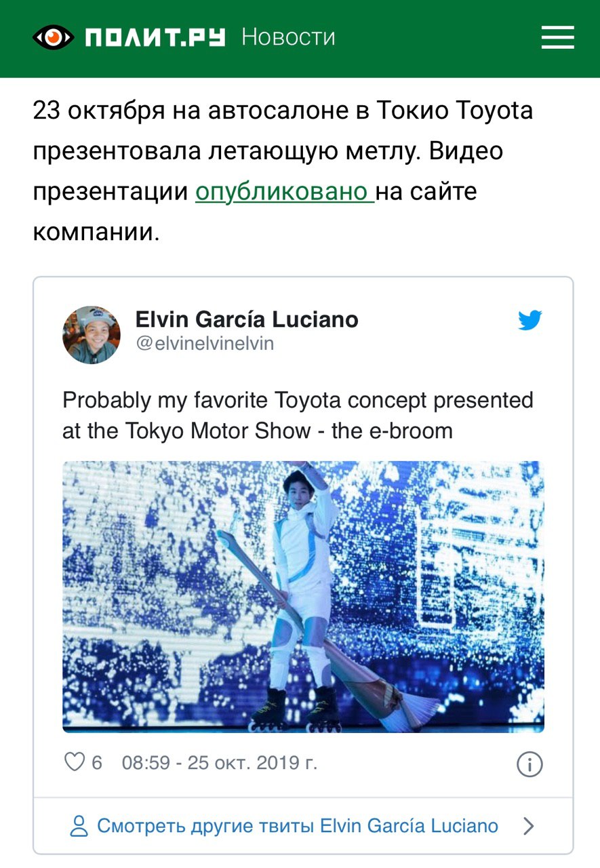The height and width of the screenshot is (868, 600).
Task: Open the Новости section
Action: tap(288, 37)
